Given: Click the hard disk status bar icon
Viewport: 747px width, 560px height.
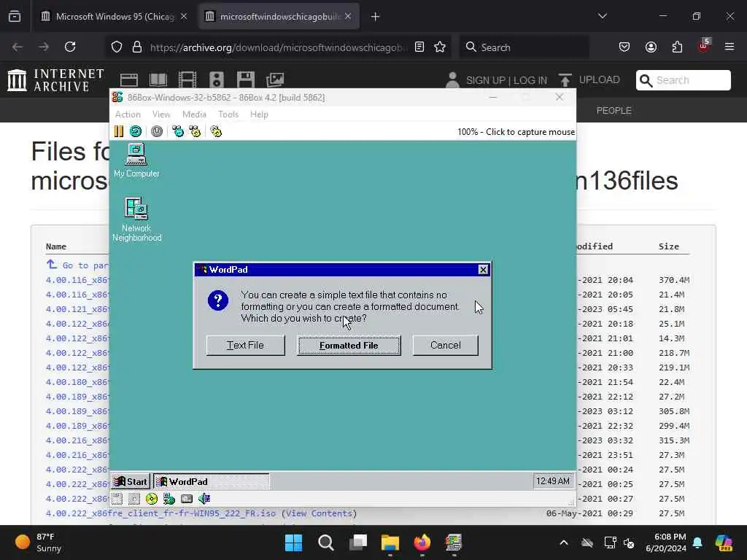Looking at the screenshot, I should [x=187, y=499].
